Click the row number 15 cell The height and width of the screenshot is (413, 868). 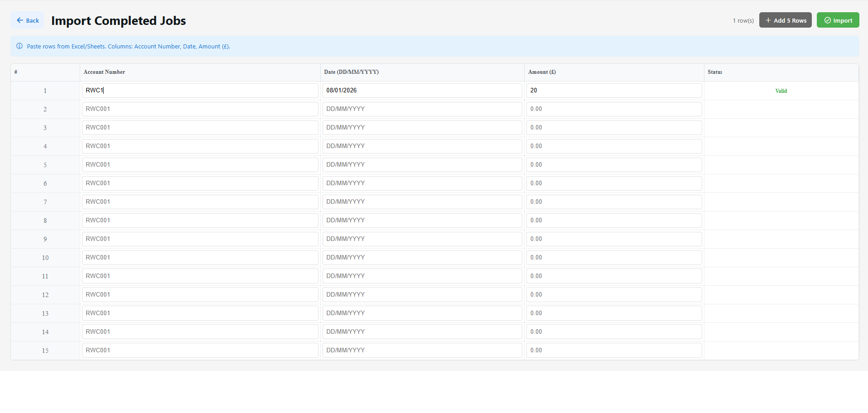pos(45,351)
